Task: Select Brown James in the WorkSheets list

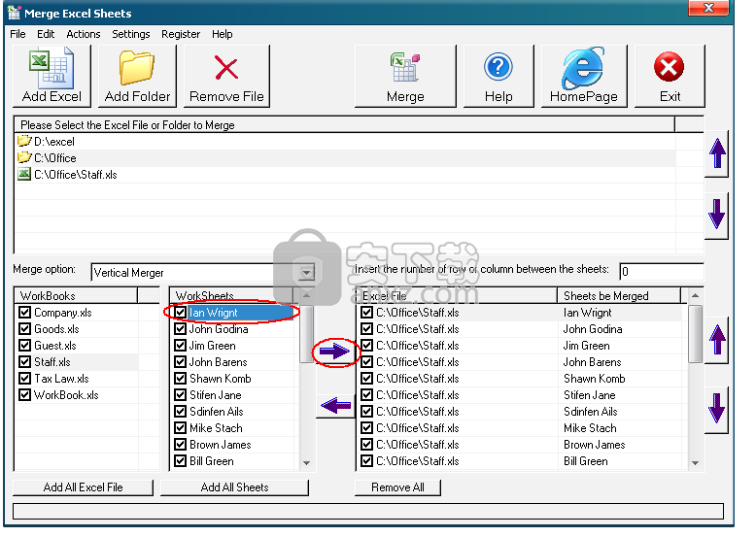Action: (221, 445)
